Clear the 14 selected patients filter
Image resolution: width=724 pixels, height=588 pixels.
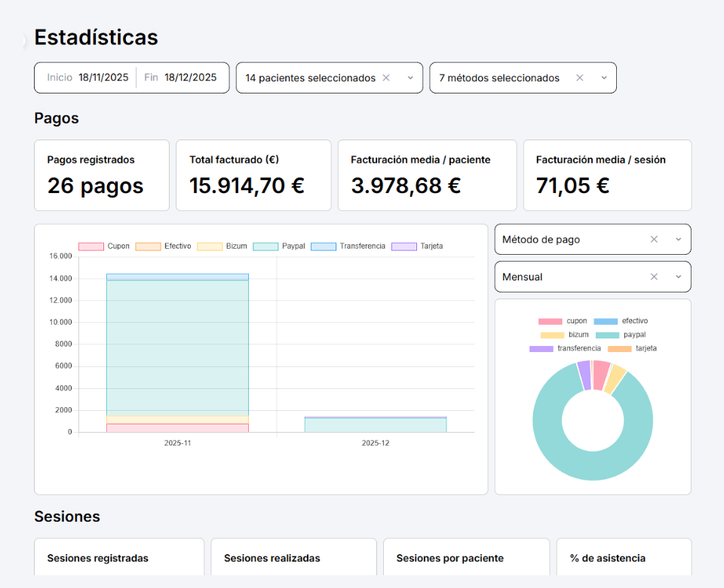[386, 78]
